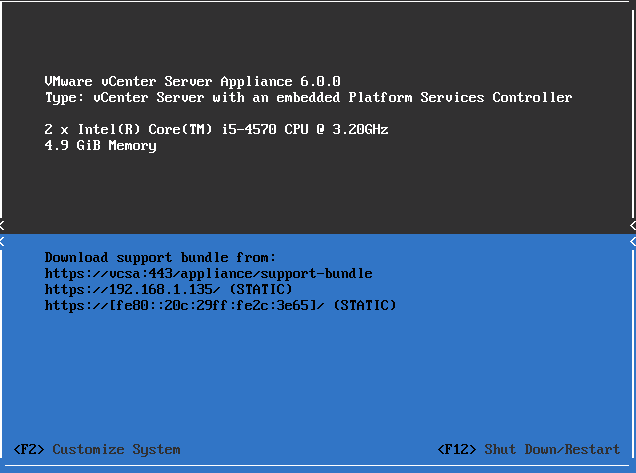Choose the Shut Down/Restart option
Viewport: 636px width, 473px height.
pos(529,450)
